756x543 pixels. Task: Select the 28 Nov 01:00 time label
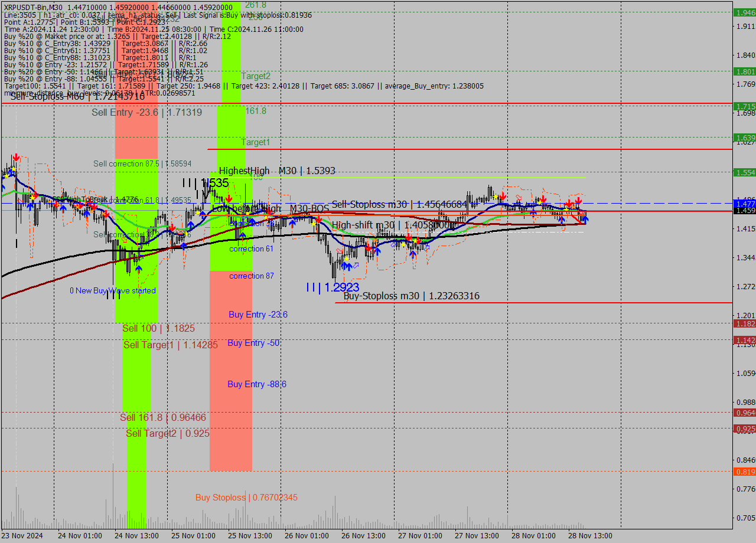pyautogui.click(x=533, y=536)
